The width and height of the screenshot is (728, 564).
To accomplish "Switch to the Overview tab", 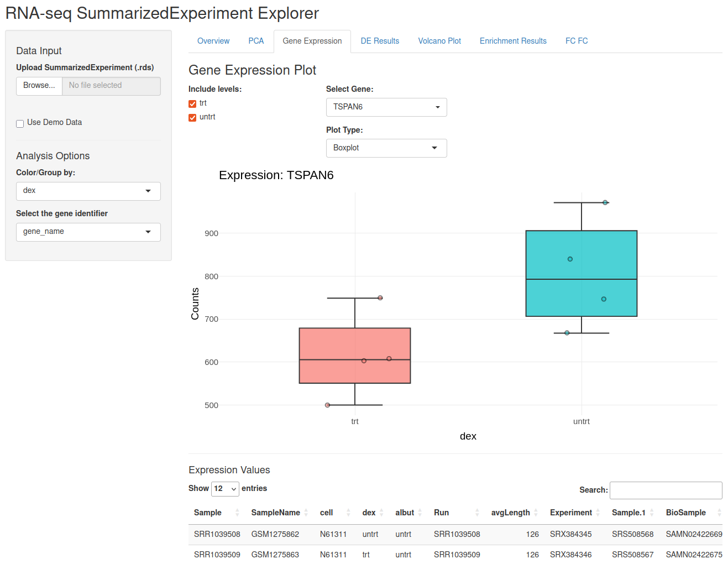I will (x=213, y=41).
